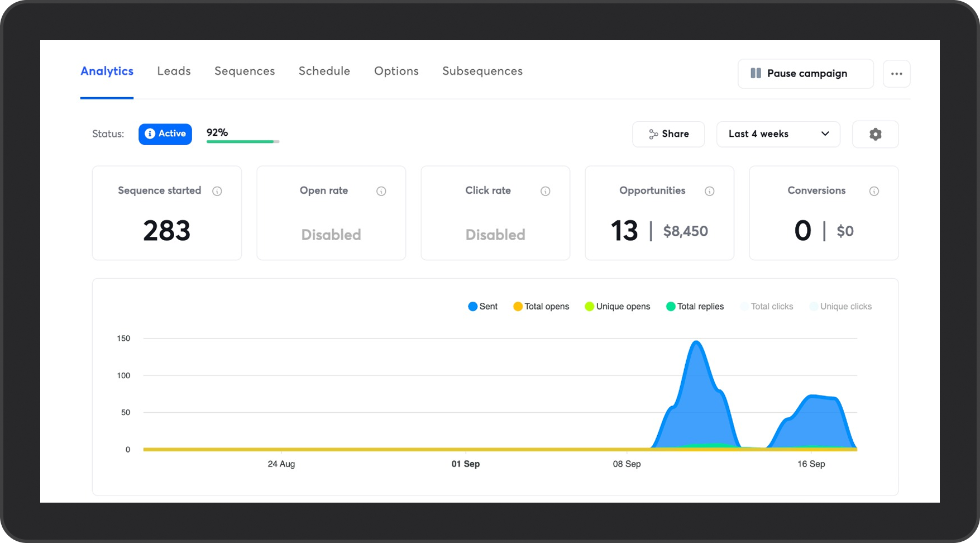
Task: Open the Subsequences tab
Action: point(482,71)
